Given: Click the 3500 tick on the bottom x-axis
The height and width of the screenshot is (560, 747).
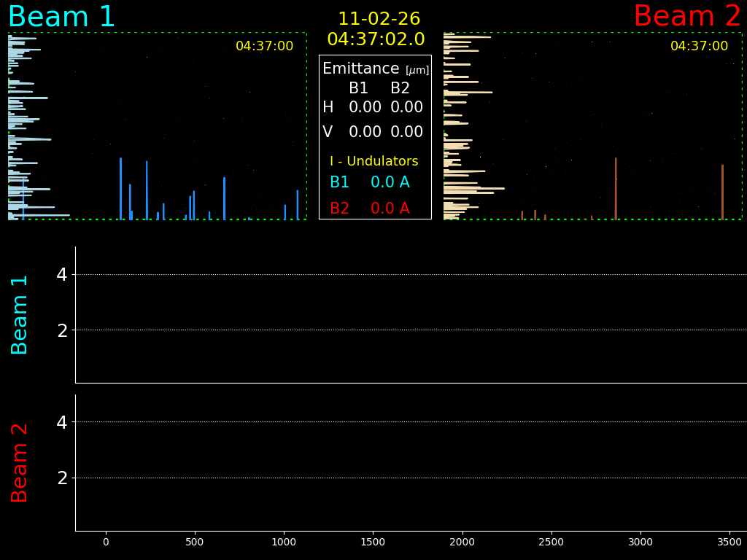Looking at the screenshot, I should point(730,542).
